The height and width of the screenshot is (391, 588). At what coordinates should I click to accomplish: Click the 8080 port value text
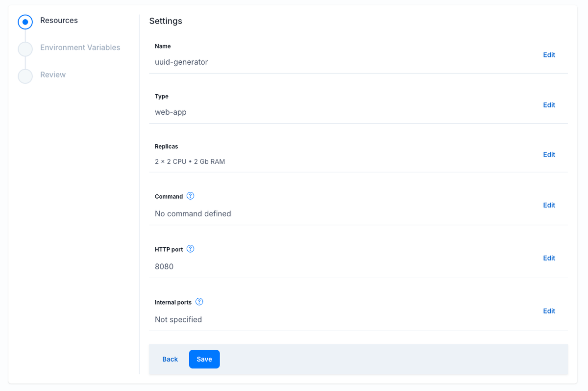[164, 267]
